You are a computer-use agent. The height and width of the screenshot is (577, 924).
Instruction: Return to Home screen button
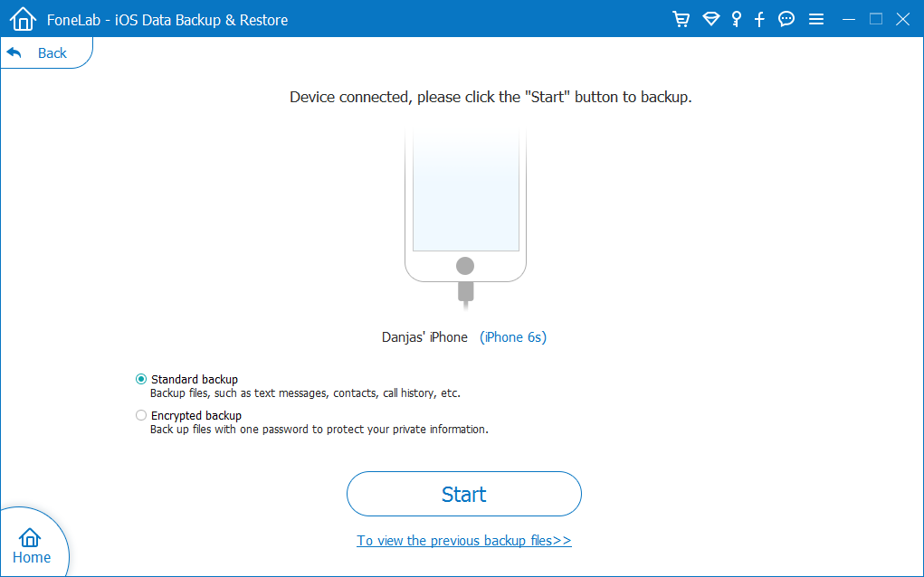(x=32, y=545)
